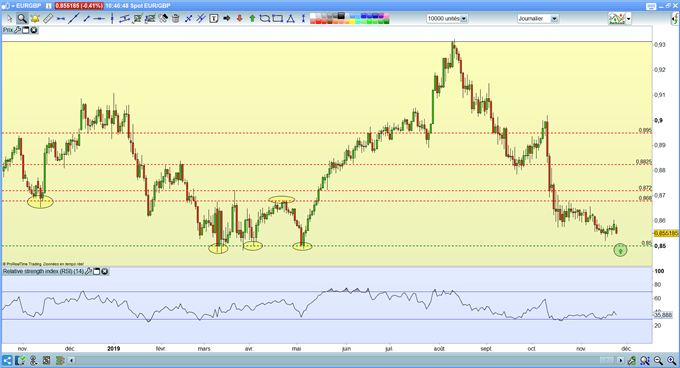The height and width of the screenshot is (368, 680).
Task: Click the share icon in bottom bar
Action: tap(7, 360)
